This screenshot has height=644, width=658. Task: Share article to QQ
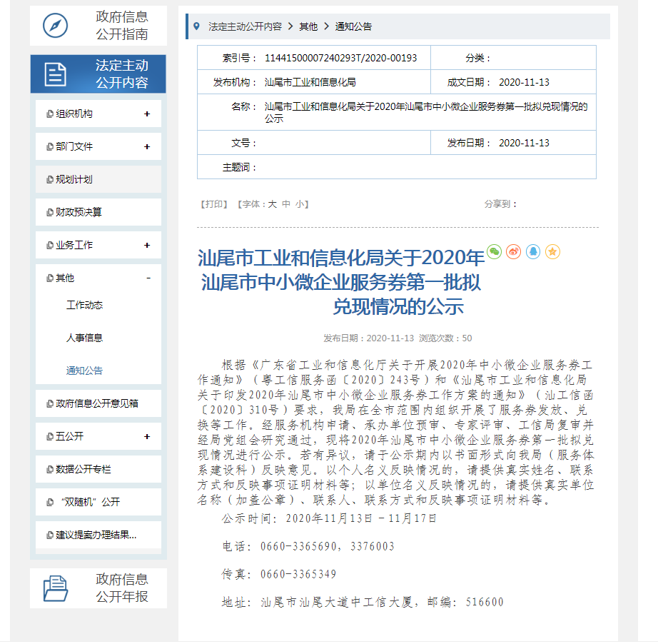tap(532, 251)
